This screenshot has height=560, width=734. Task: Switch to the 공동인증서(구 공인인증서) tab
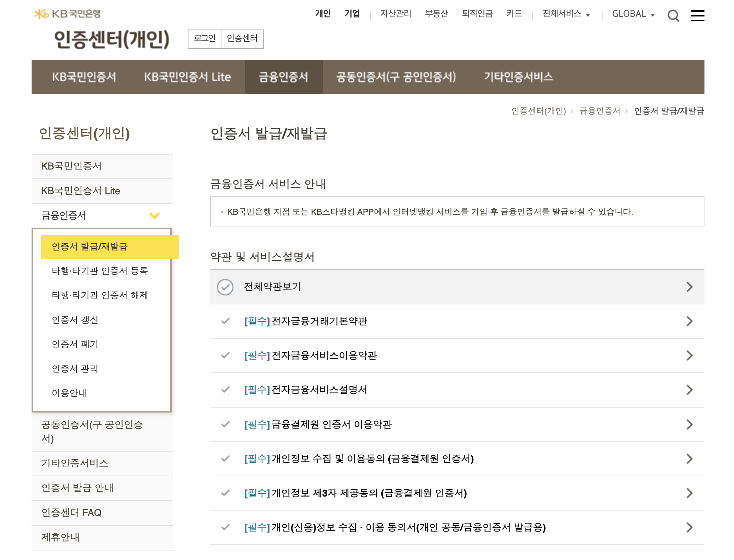pyautogui.click(x=396, y=77)
